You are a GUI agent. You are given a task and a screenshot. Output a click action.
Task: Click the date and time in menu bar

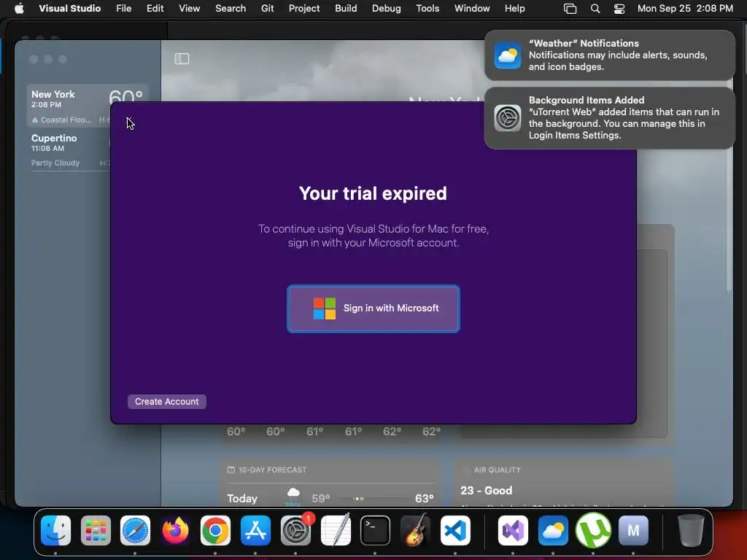[685, 8]
